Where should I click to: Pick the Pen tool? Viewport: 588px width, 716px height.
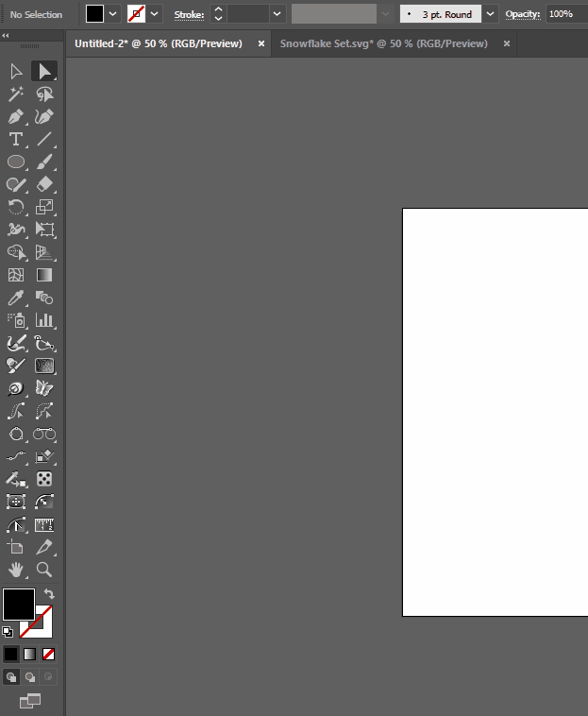(x=16, y=117)
